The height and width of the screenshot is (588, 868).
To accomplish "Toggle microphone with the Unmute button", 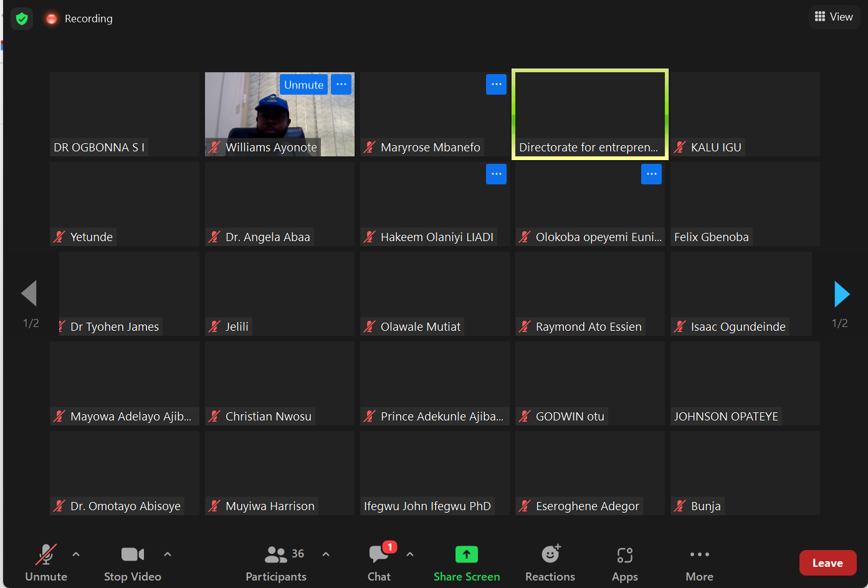I will click(46, 562).
